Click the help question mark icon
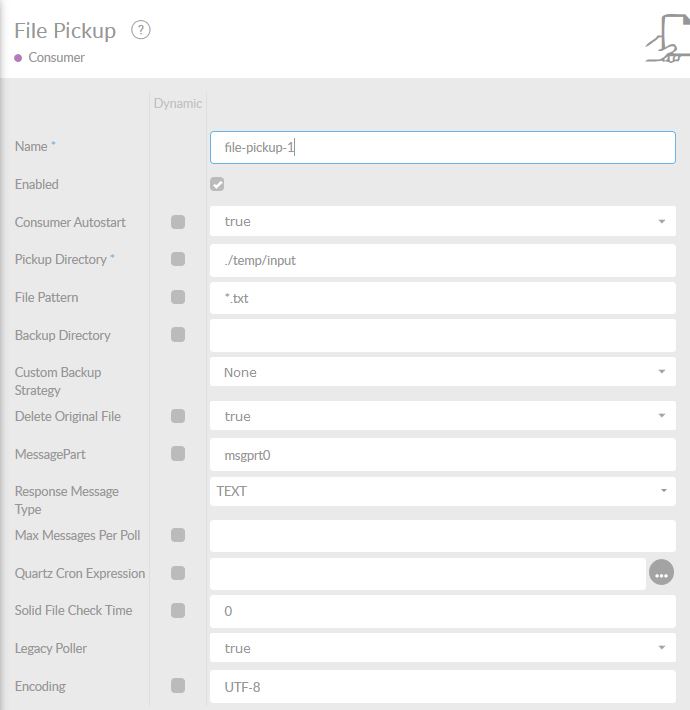The height and width of the screenshot is (710, 690). pyautogui.click(x=141, y=30)
